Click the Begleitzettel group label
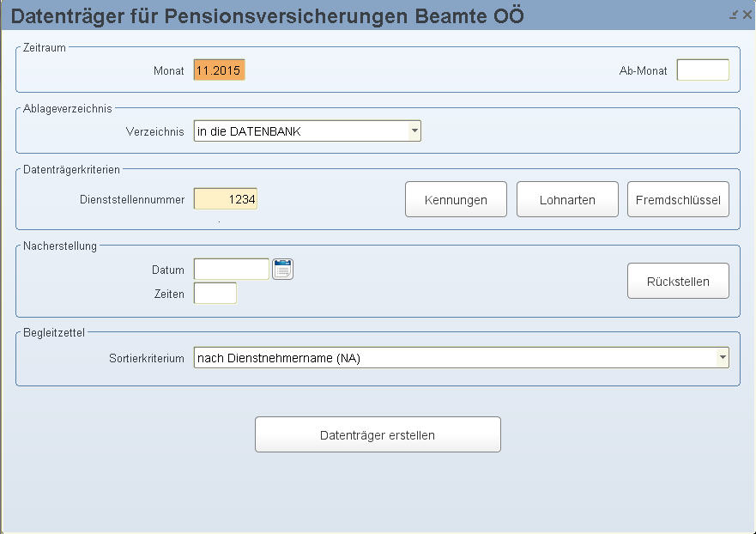The height and width of the screenshot is (534, 756). pos(54,332)
